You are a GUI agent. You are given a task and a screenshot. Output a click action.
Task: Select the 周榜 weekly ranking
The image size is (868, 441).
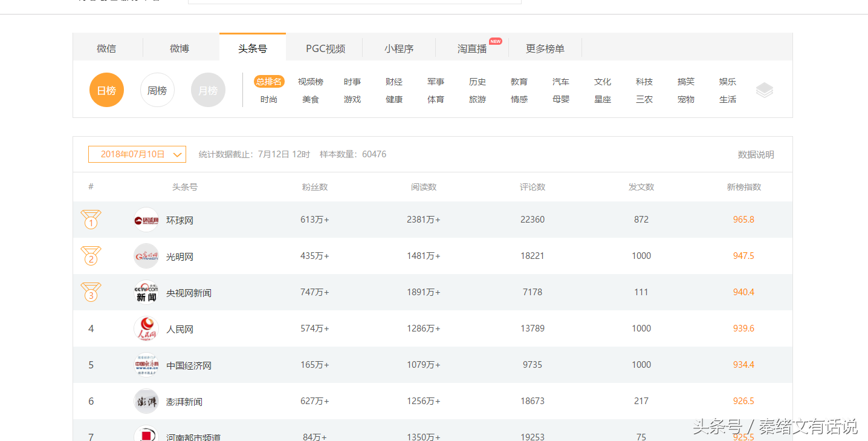(157, 90)
